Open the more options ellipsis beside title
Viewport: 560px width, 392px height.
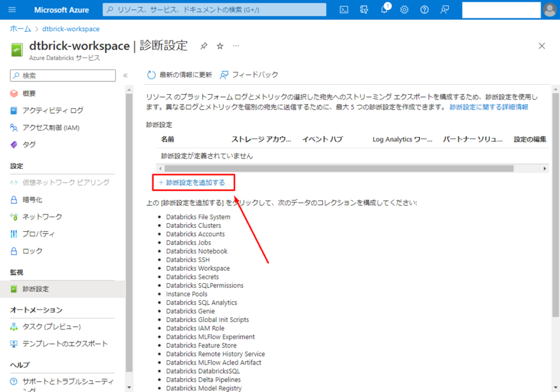[236, 46]
